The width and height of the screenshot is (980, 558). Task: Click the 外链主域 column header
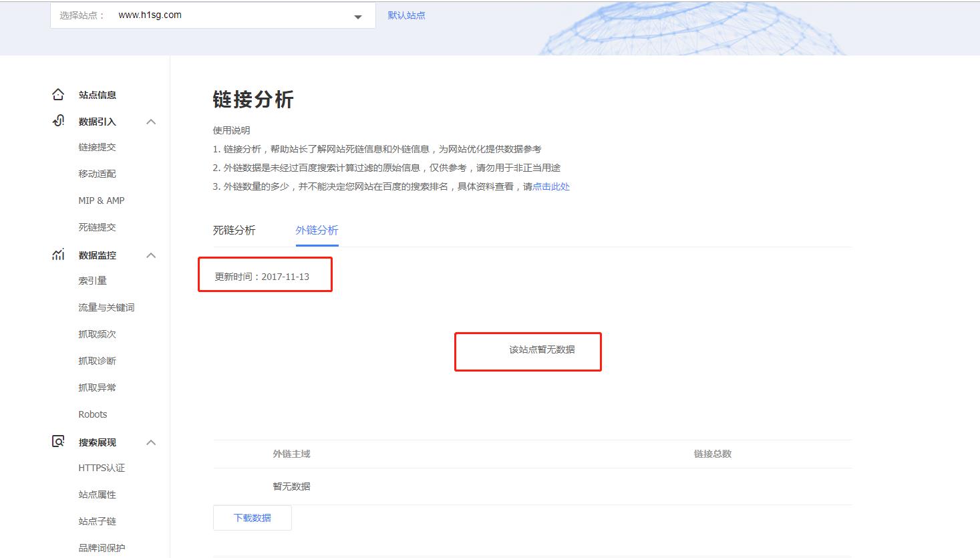(291, 454)
